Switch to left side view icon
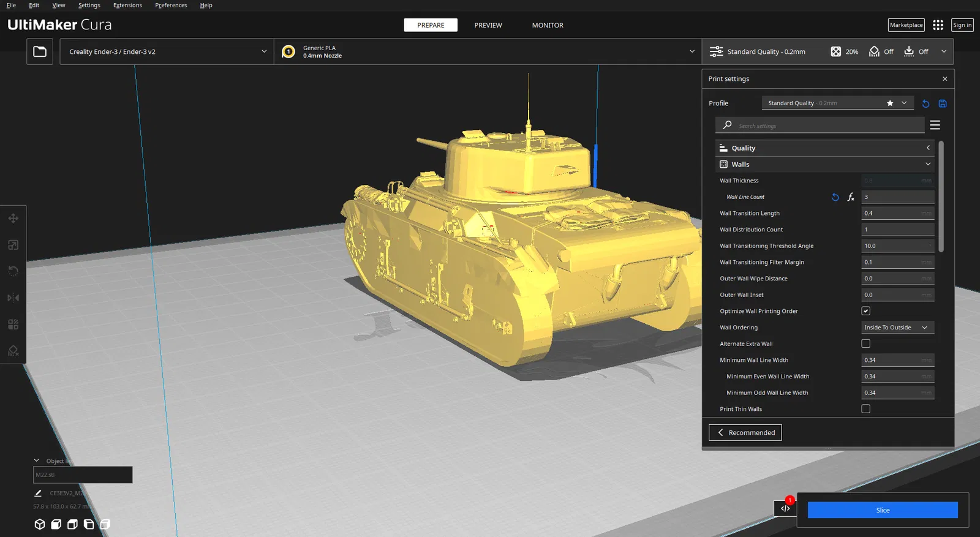 (89, 524)
